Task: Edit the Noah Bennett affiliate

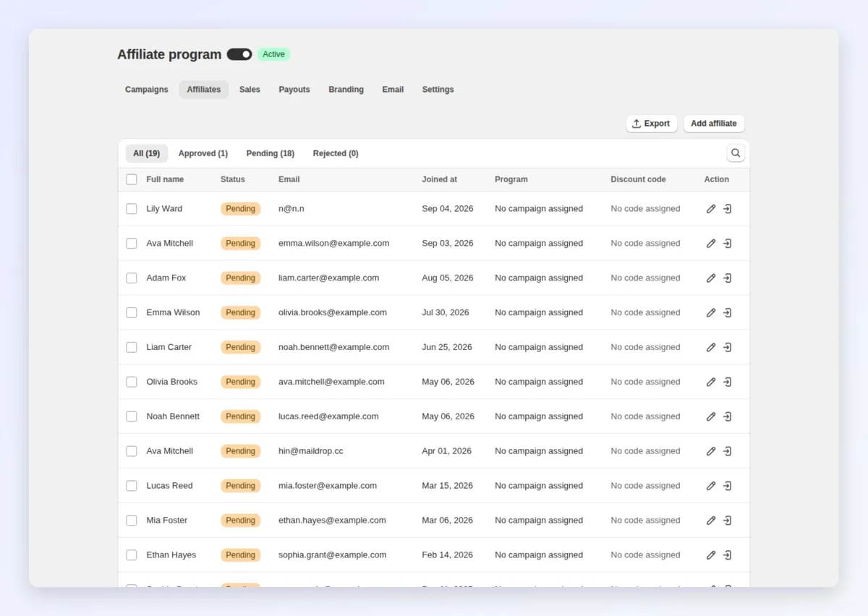Action: pos(711,416)
